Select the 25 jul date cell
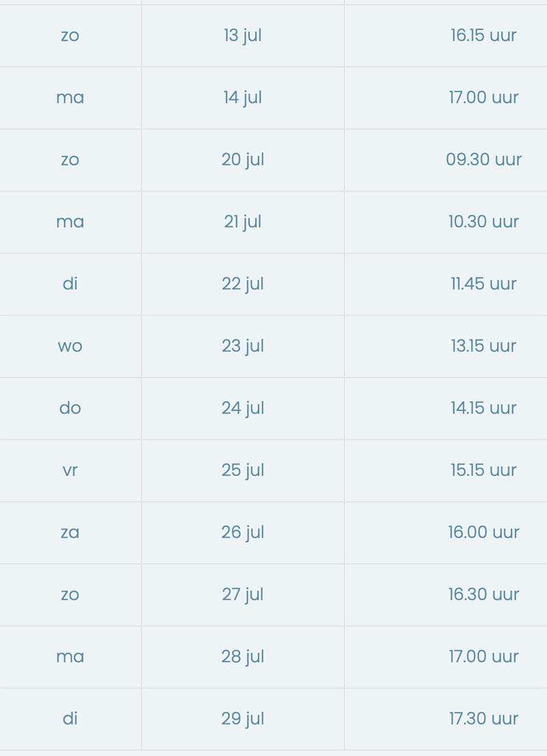The image size is (547, 756). [x=243, y=471]
